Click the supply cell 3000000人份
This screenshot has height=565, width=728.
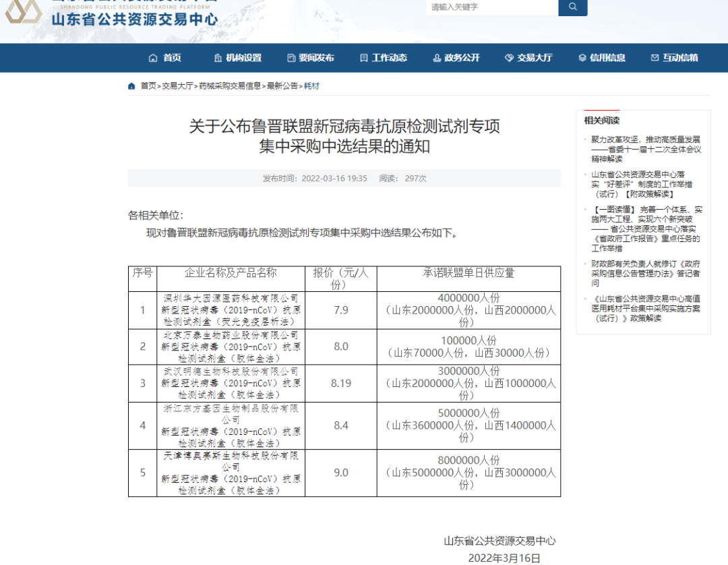tap(468, 383)
